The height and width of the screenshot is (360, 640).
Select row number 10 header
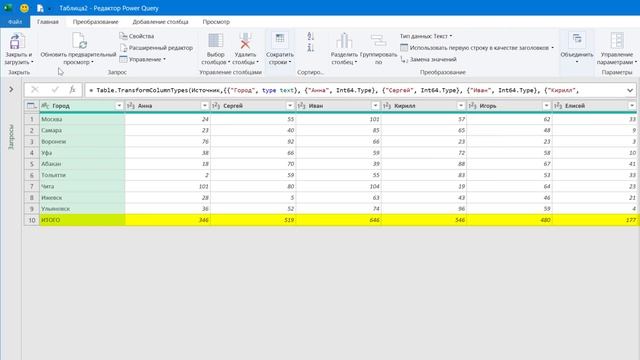click(x=31, y=220)
